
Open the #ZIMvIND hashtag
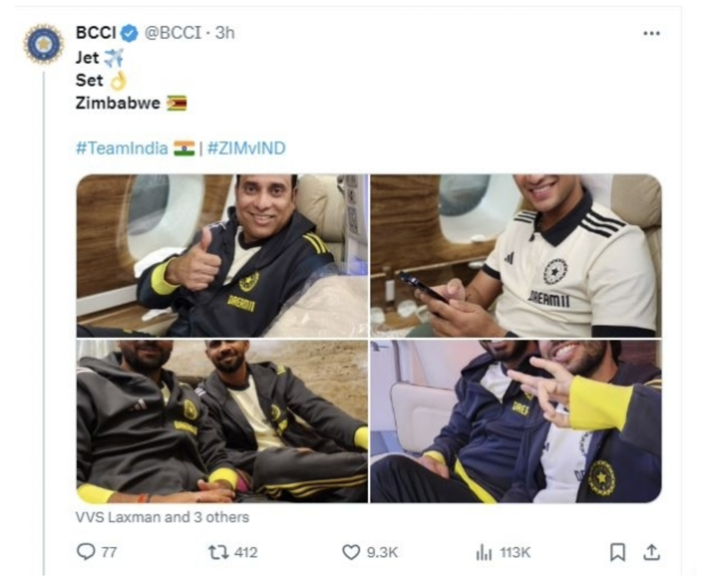pos(246,148)
